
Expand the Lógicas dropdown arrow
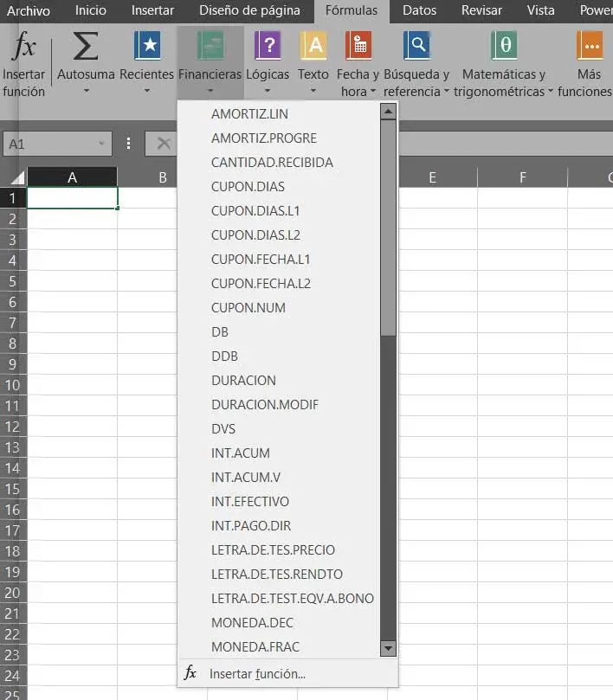(268, 91)
